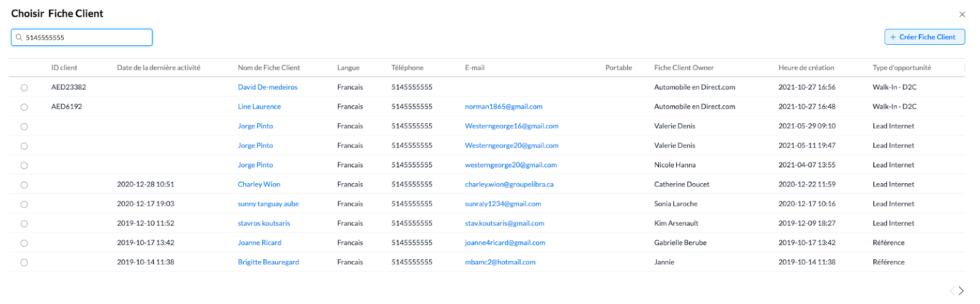Click email sunraly1234@gmail.com
980x304 pixels.
click(503, 204)
